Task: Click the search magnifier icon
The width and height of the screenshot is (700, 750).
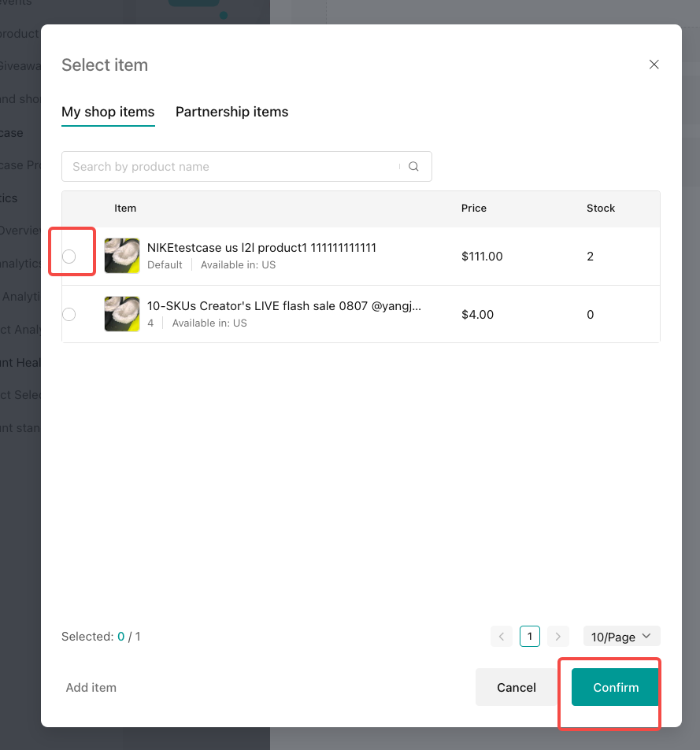Action: tap(414, 167)
